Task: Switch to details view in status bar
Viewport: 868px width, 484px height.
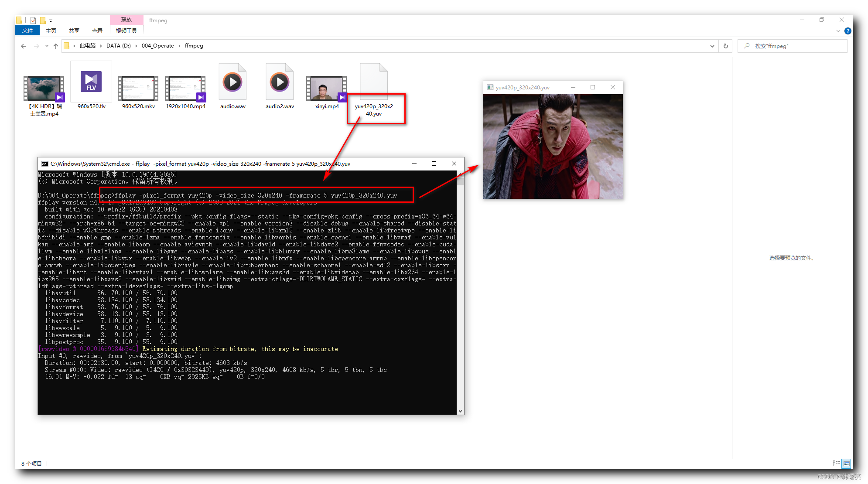Action: click(x=836, y=464)
